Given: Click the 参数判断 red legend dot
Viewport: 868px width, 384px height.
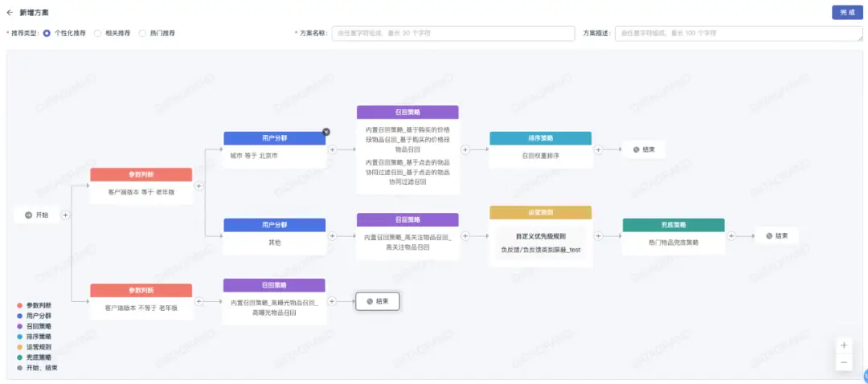Looking at the screenshot, I should pos(19,305).
